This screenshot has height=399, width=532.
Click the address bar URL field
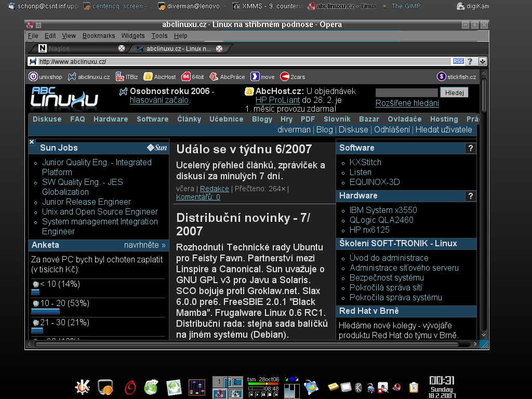pyautogui.click(x=244, y=61)
